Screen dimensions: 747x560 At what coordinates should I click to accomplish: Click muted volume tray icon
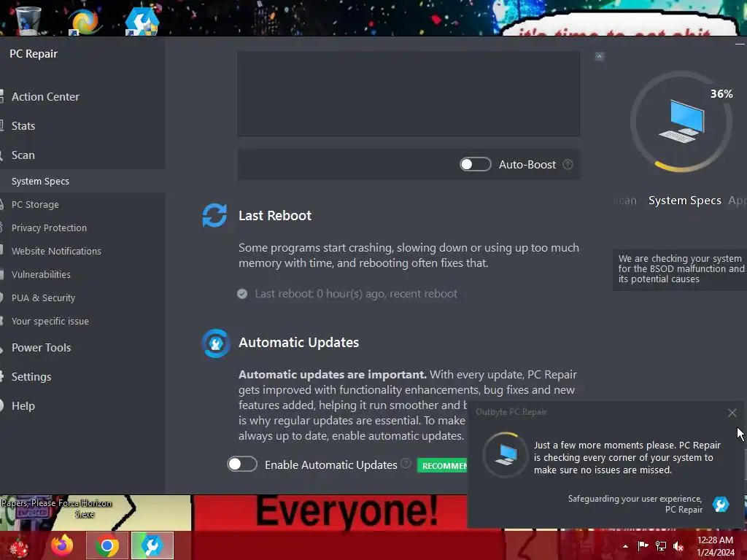(678, 546)
